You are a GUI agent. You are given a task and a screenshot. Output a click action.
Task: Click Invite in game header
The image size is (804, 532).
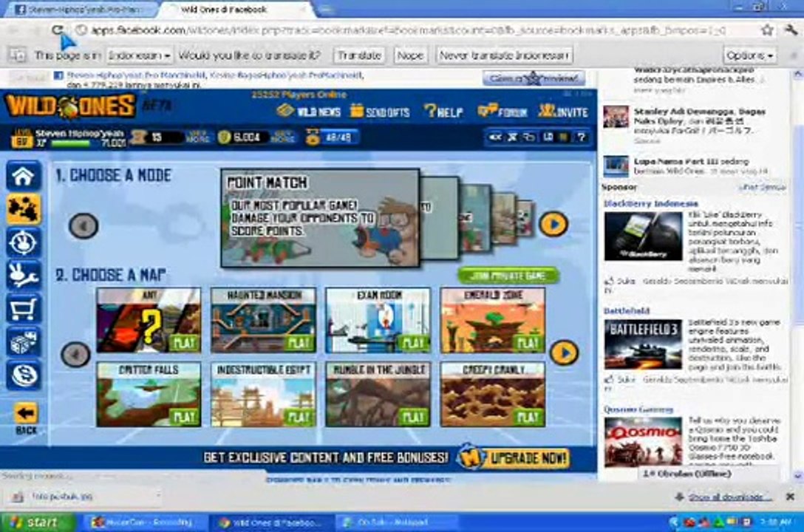click(563, 112)
